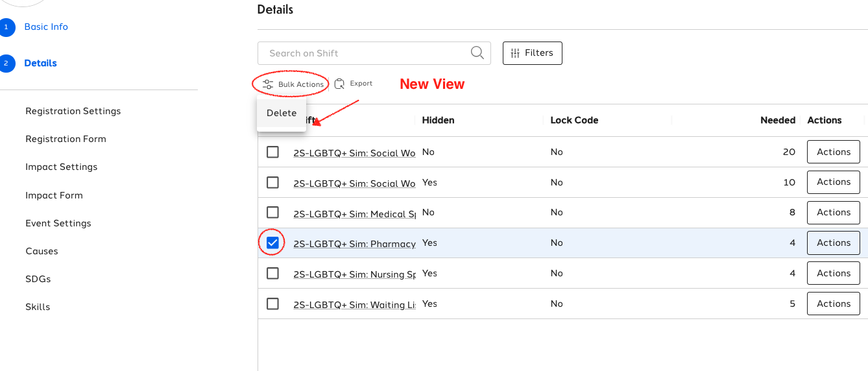Click the Filters sliders icon
The height and width of the screenshot is (371, 868).
click(516, 53)
